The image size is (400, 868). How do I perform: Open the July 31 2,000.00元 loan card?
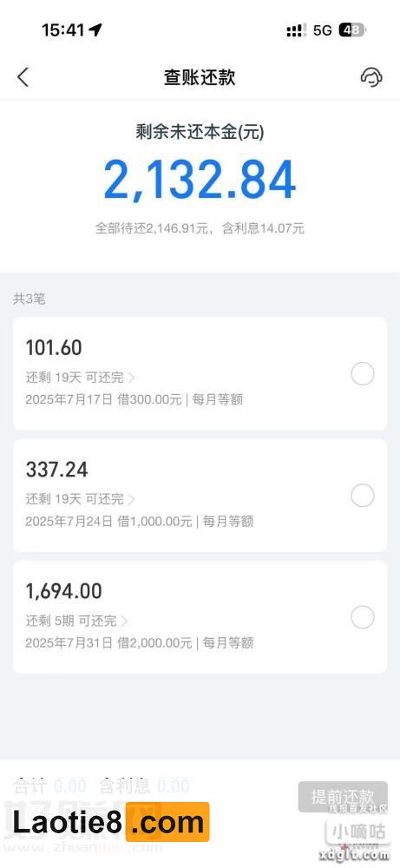(x=200, y=617)
